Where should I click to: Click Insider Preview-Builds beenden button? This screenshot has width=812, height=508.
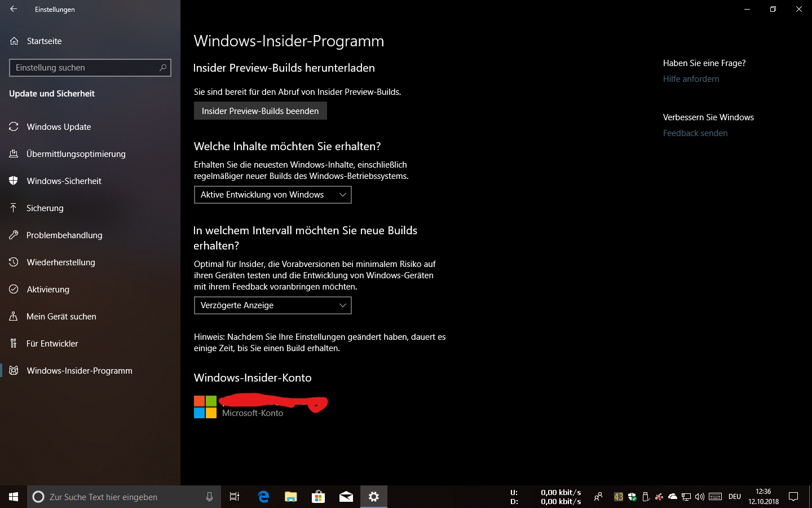click(261, 111)
